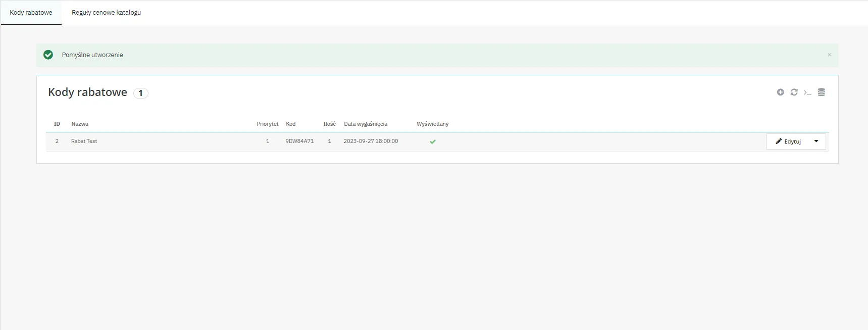Expand the dropdown arrow beside Edytuj
This screenshot has height=330, width=868.
click(x=816, y=142)
